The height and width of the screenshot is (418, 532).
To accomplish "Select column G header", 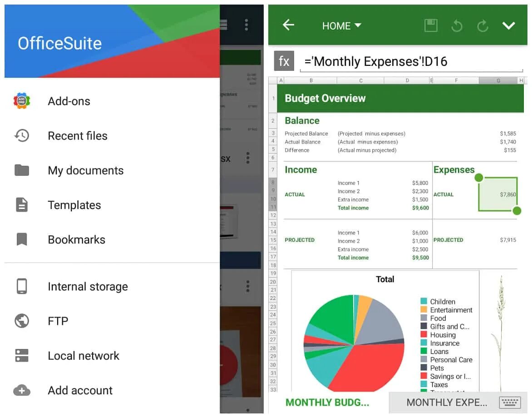I will coord(498,80).
